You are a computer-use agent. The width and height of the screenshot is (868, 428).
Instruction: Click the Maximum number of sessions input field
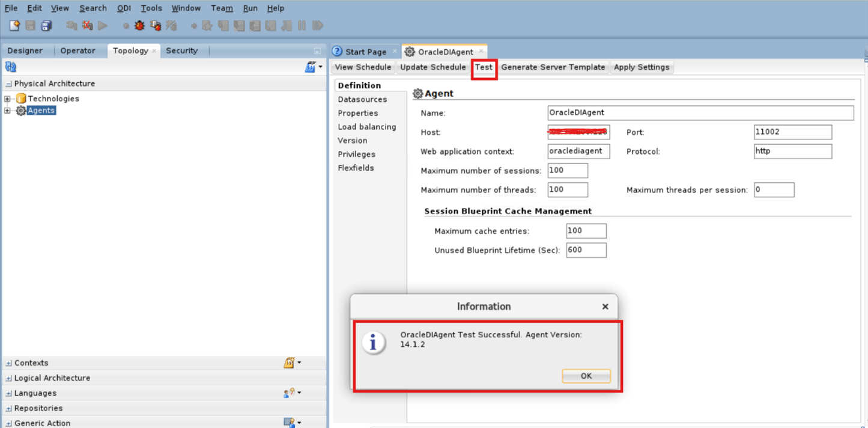pos(567,170)
